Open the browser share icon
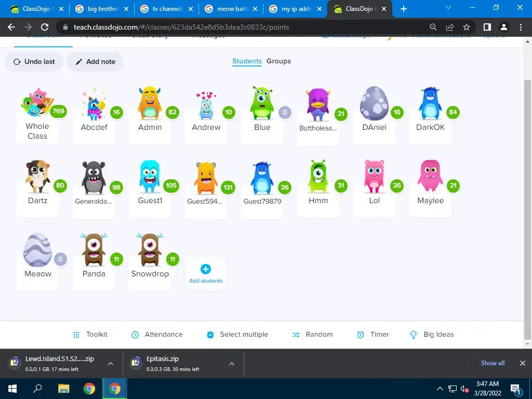Image resolution: width=532 pixels, height=399 pixels. coord(450,27)
